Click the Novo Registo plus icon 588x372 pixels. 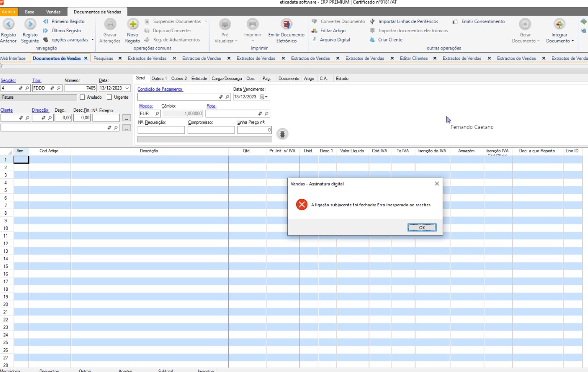133,24
